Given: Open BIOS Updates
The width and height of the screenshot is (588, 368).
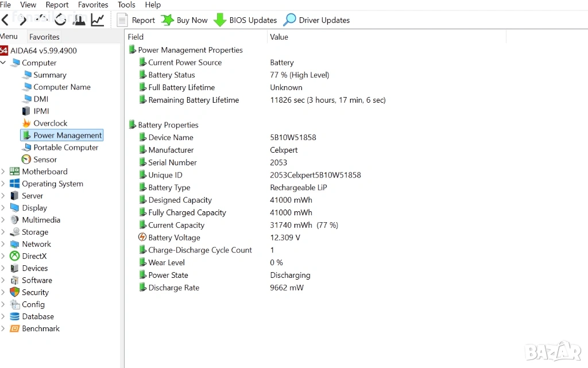Looking at the screenshot, I should 245,20.
